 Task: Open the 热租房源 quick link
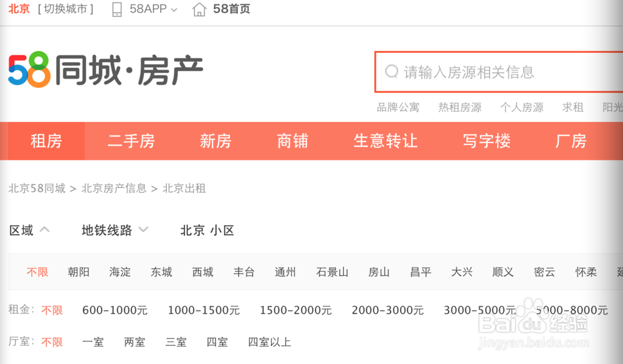click(x=460, y=107)
